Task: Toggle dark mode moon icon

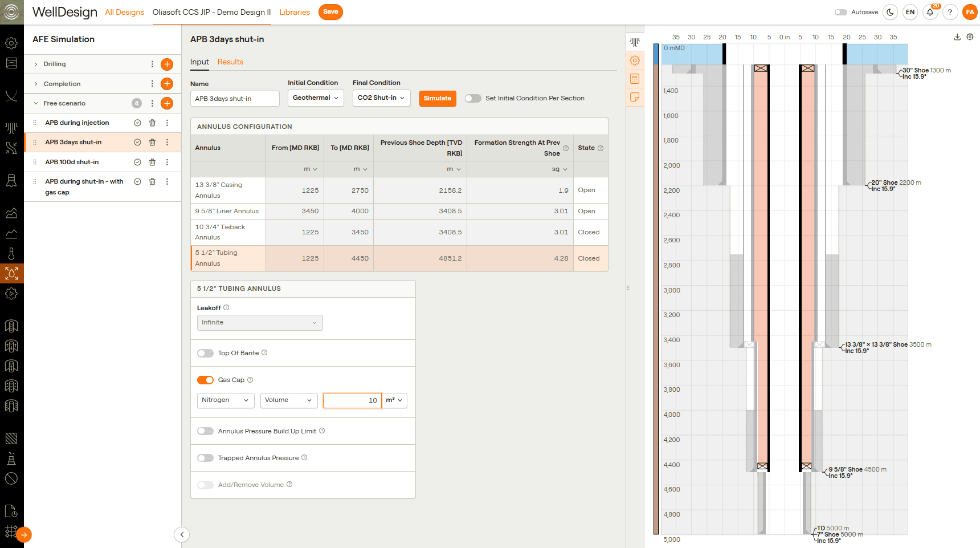Action: (x=890, y=12)
